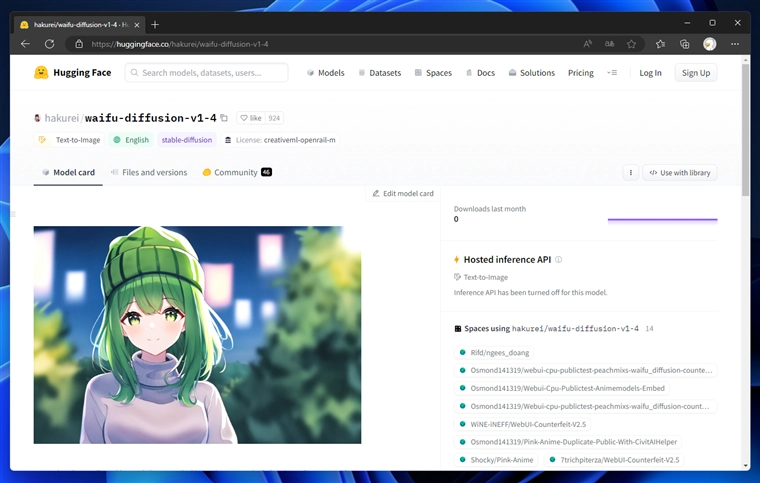View site info via the lock icon
The image size is (760, 483).
79,44
